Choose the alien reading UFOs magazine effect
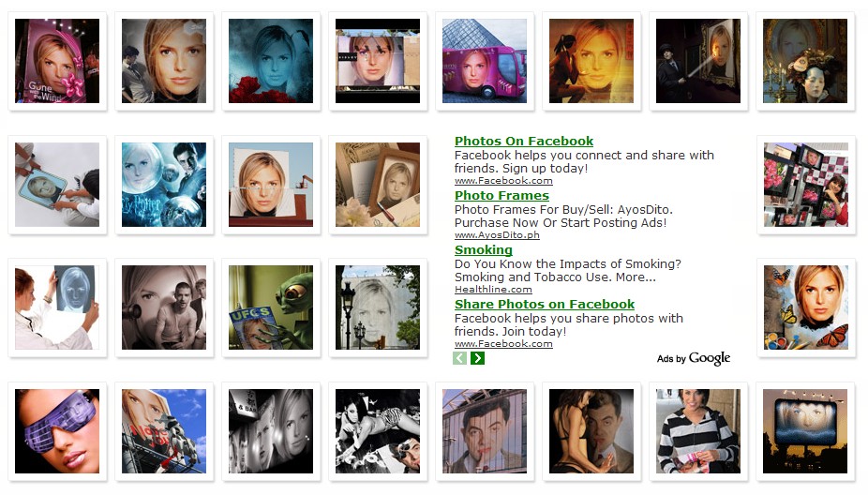 click(271, 307)
